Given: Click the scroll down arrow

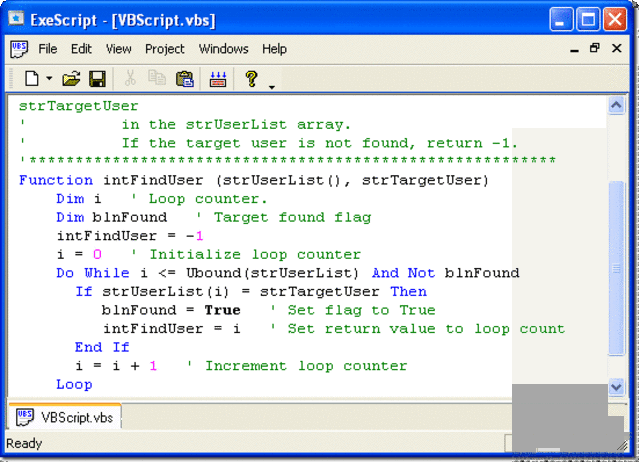Looking at the screenshot, I should [x=616, y=386].
